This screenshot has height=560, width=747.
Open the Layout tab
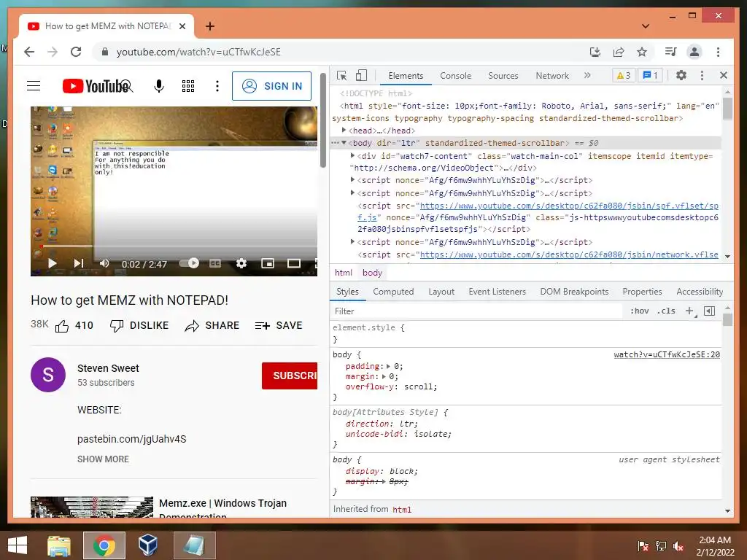click(x=441, y=292)
